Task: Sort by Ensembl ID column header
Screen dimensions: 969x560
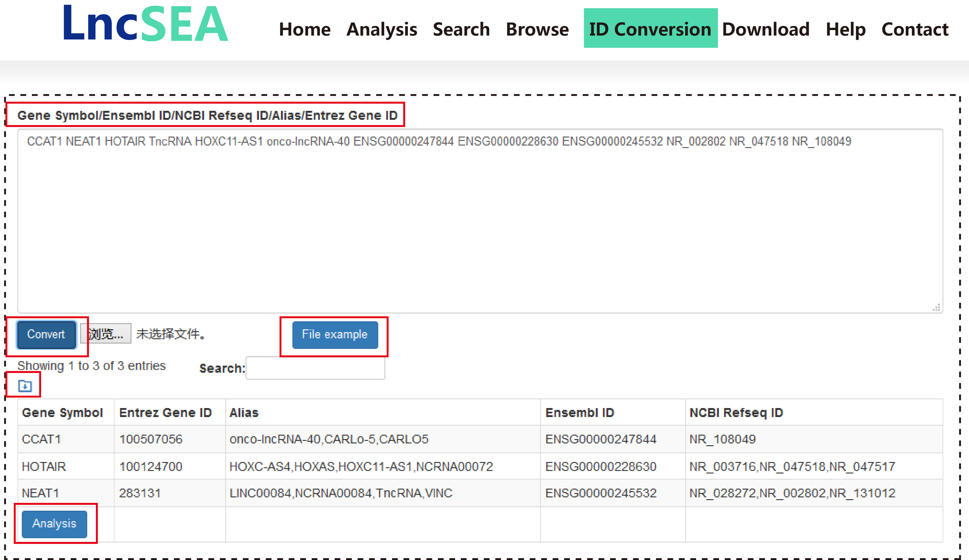Action: point(613,412)
